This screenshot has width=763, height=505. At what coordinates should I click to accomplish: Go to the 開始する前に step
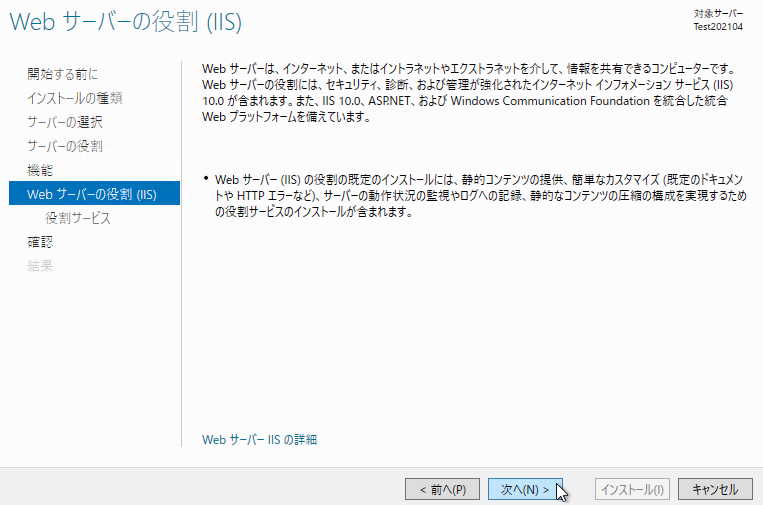coord(63,74)
